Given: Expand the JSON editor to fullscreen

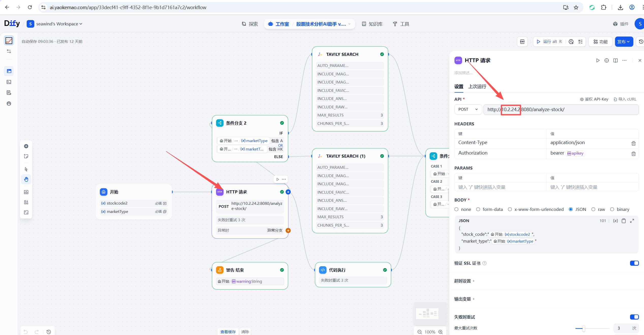Looking at the screenshot, I should 632,221.
